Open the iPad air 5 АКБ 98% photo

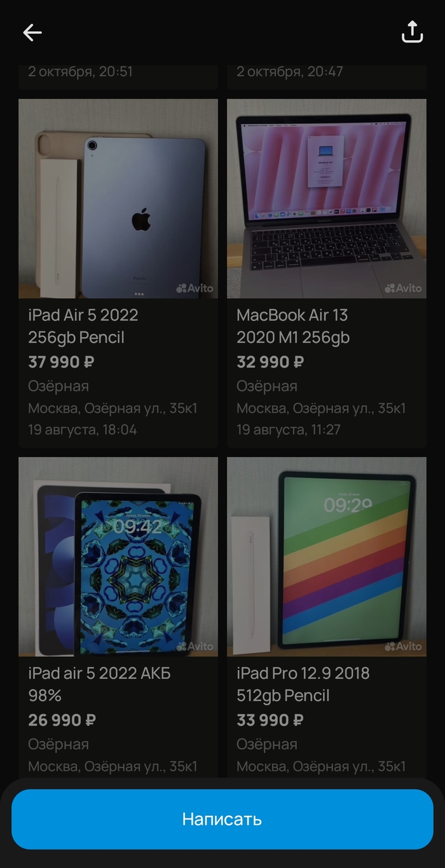tap(118, 556)
